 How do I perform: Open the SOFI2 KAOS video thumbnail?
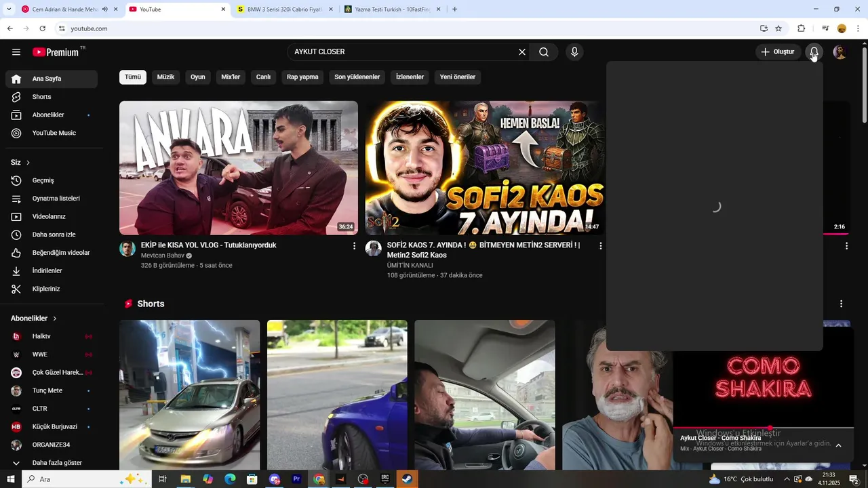pos(484,168)
